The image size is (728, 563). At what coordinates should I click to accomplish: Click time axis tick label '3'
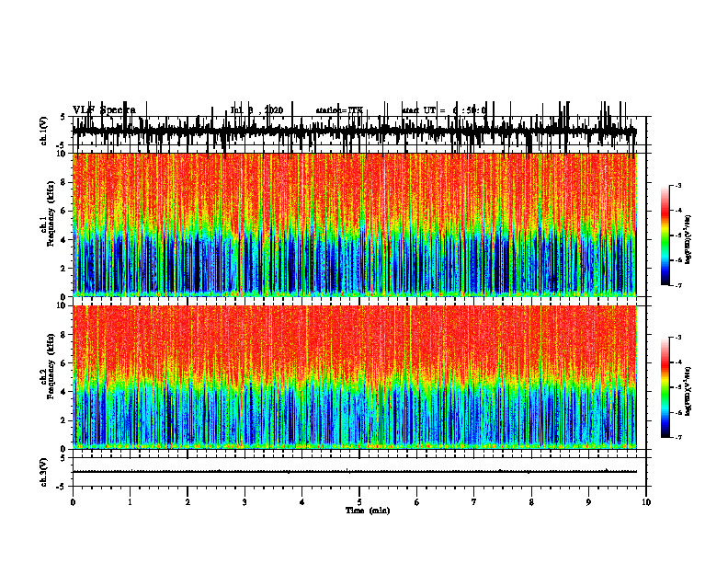tap(245, 502)
